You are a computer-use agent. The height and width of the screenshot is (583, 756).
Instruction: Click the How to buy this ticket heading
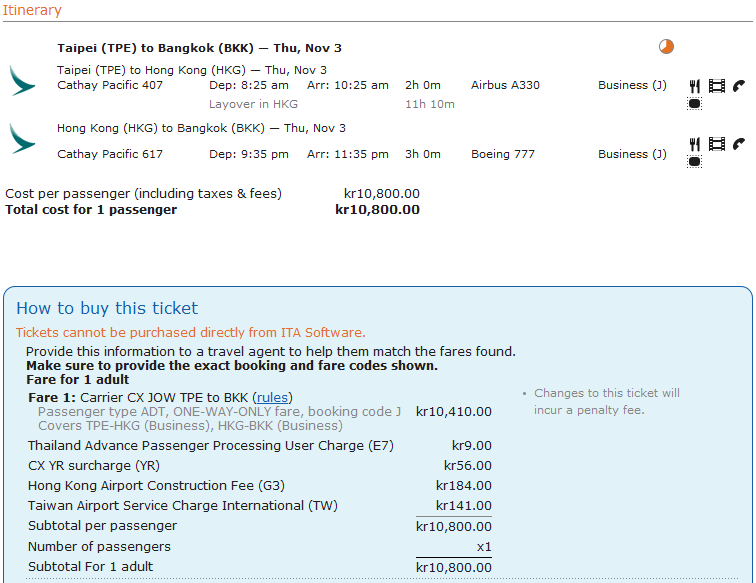coord(107,308)
